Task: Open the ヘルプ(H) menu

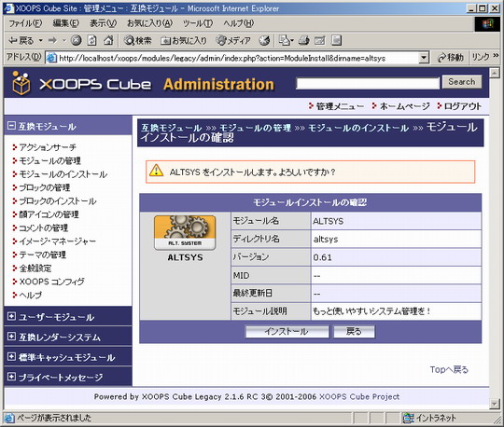Action: click(239, 23)
